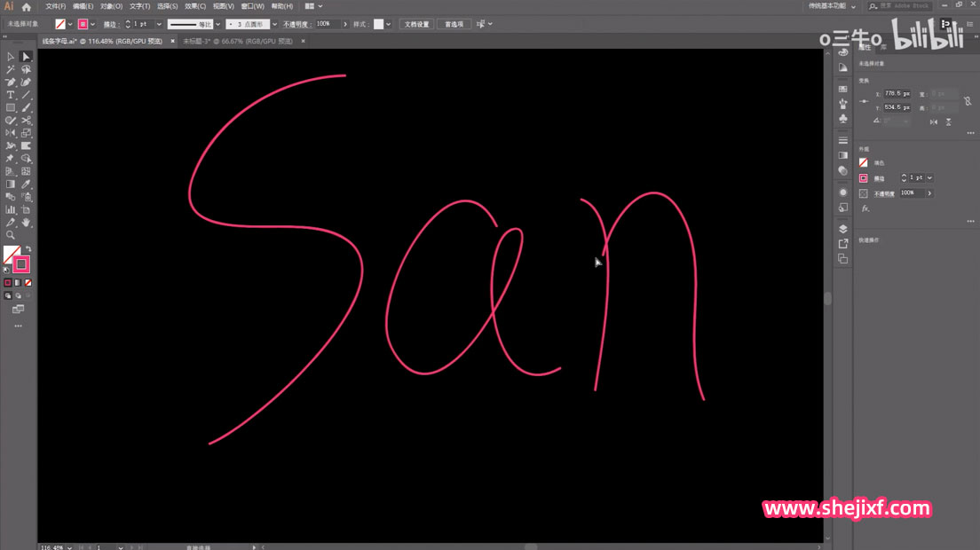Open stroke weight dropdown in control bar
This screenshot has width=980, height=550.
[156, 24]
